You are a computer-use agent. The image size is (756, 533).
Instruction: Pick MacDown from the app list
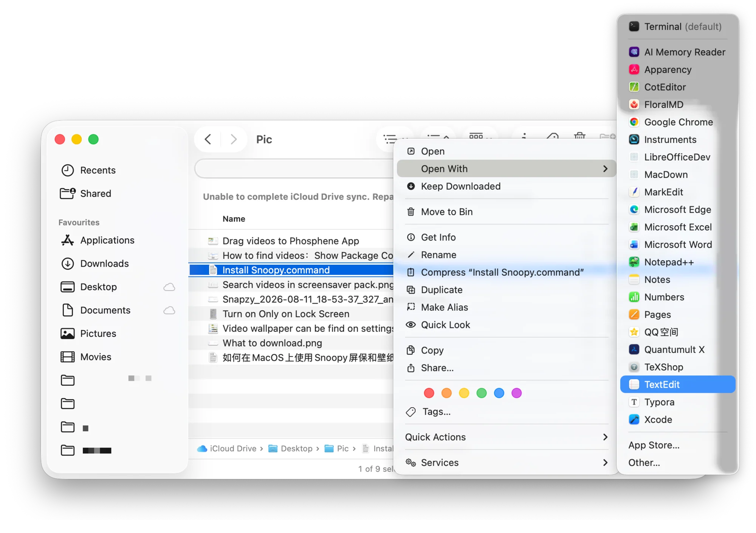[x=677, y=175]
